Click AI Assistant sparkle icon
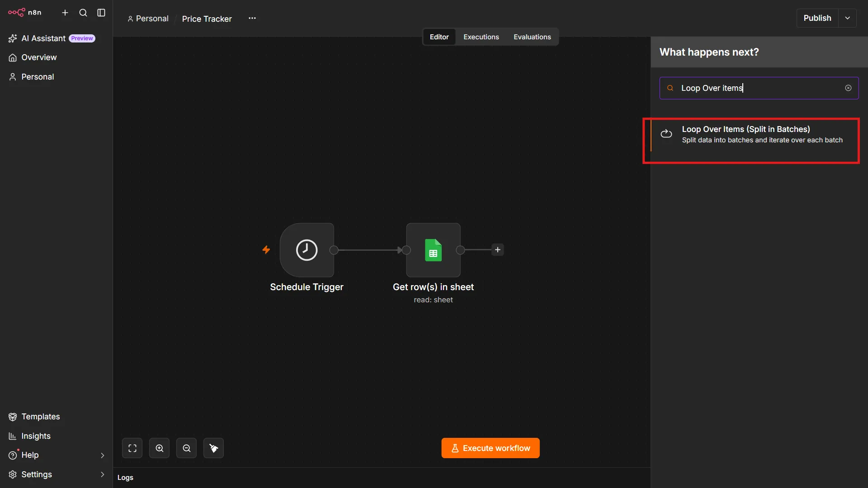Viewport: 868px width, 488px height. click(13, 38)
